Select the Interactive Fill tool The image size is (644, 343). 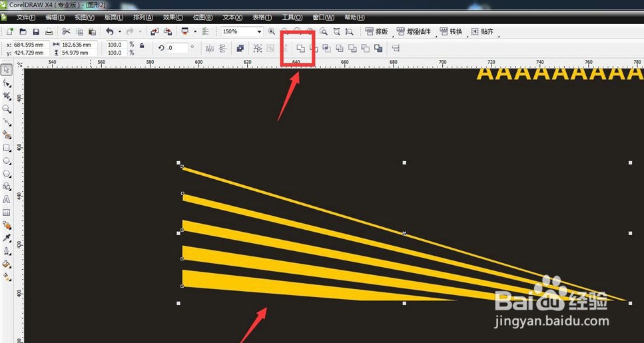(x=7, y=277)
